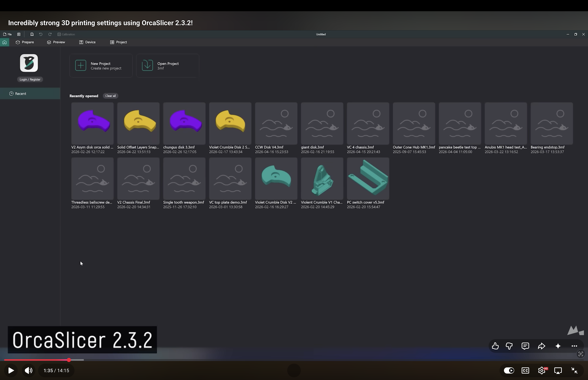Open Threadless ballscrew project
The width and height of the screenshot is (588, 380).
pos(93,179)
